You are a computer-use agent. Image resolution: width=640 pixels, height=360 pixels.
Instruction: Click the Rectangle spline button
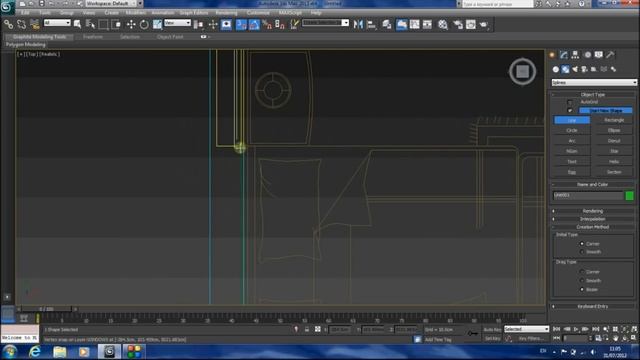click(x=614, y=120)
